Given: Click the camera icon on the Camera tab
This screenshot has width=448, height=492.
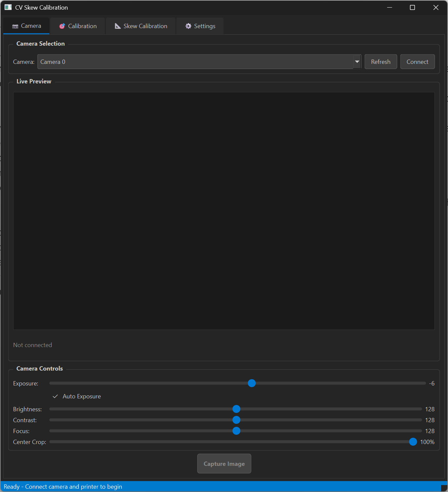Looking at the screenshot, I should click(x=15, y=26).
